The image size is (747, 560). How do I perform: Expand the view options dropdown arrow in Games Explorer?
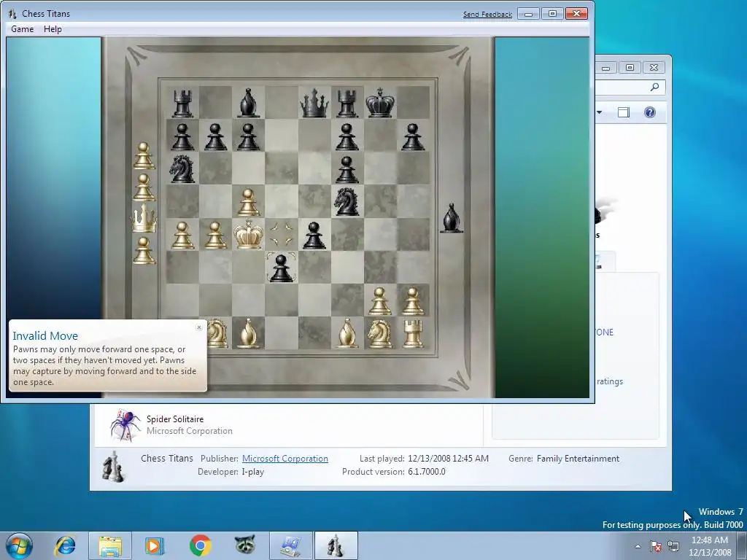pos(600,112)
